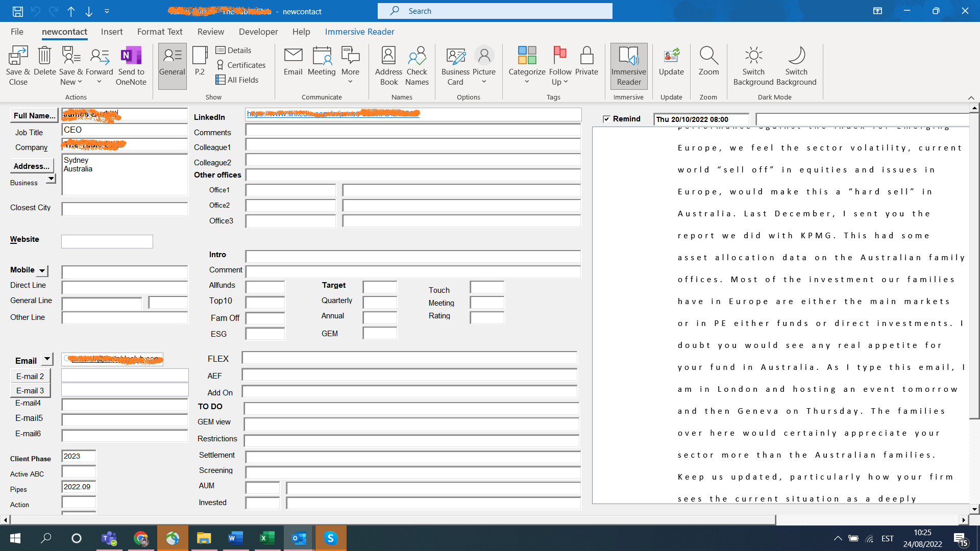Image resolution: width=980 pixels, height=551 pixels.
Task: Switch to the Developer tab
Action: [x=258, y=32]
